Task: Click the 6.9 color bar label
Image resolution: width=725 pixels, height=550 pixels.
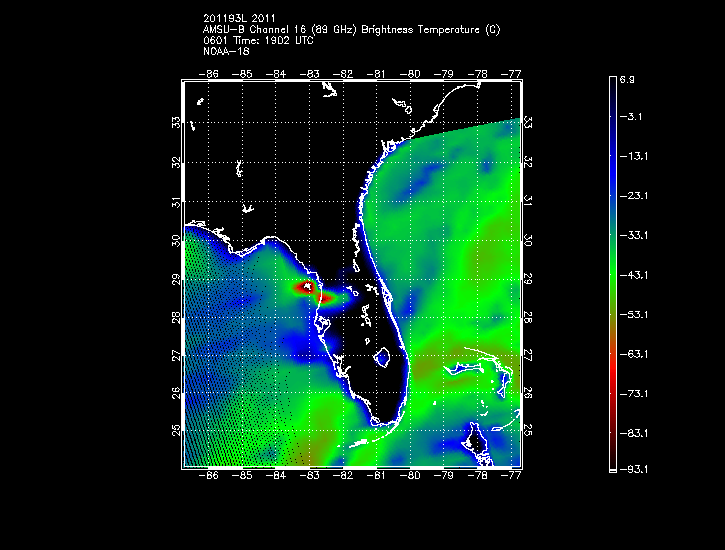Action: 637,78
